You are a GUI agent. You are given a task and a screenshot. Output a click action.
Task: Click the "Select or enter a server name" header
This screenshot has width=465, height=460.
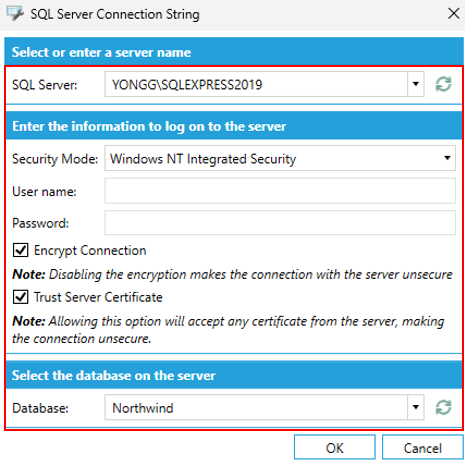pyautogui.click(x=101, y=52)
